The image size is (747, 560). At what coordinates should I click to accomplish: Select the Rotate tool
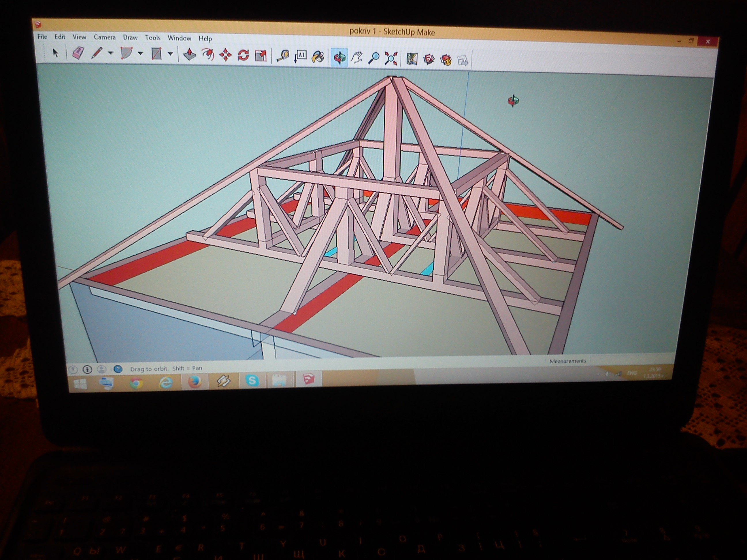click(243, 55)
